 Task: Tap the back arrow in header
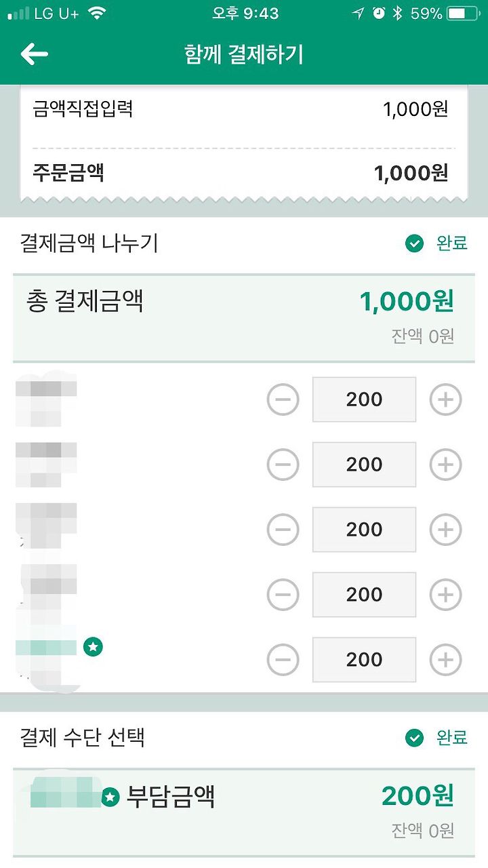[34, 54]
